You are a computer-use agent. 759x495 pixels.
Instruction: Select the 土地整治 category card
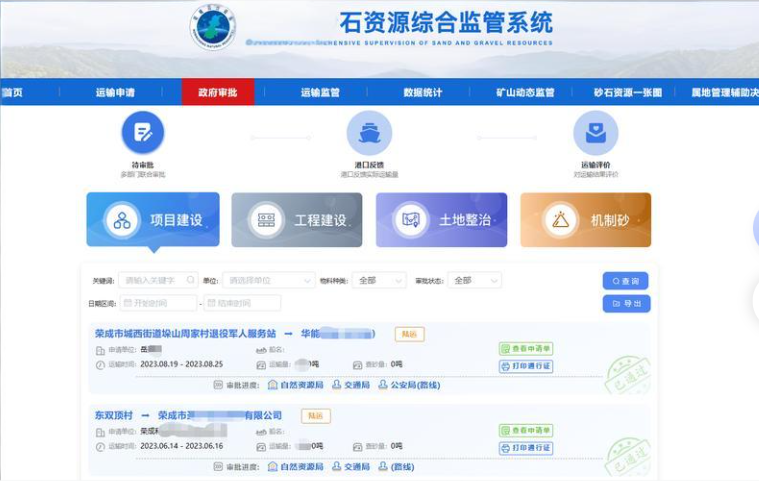click(x=441, y=220)
